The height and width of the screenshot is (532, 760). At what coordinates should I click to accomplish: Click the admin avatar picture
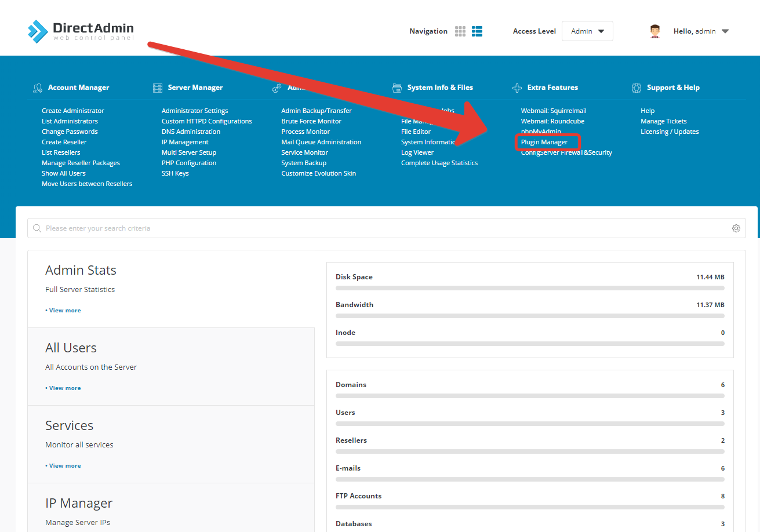(655, 31)
